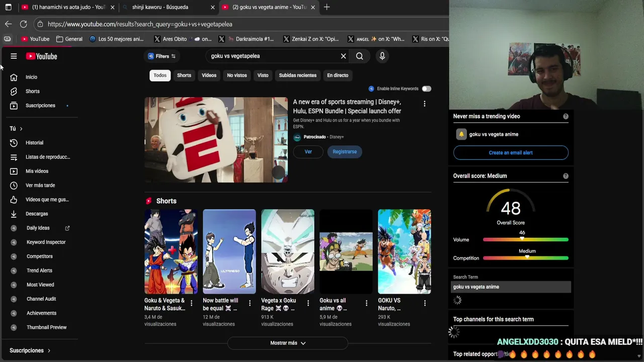Screen dimensions: 644x362
Task: Toggle Enable Inline Keywords switch
Action: coord(426,88)
